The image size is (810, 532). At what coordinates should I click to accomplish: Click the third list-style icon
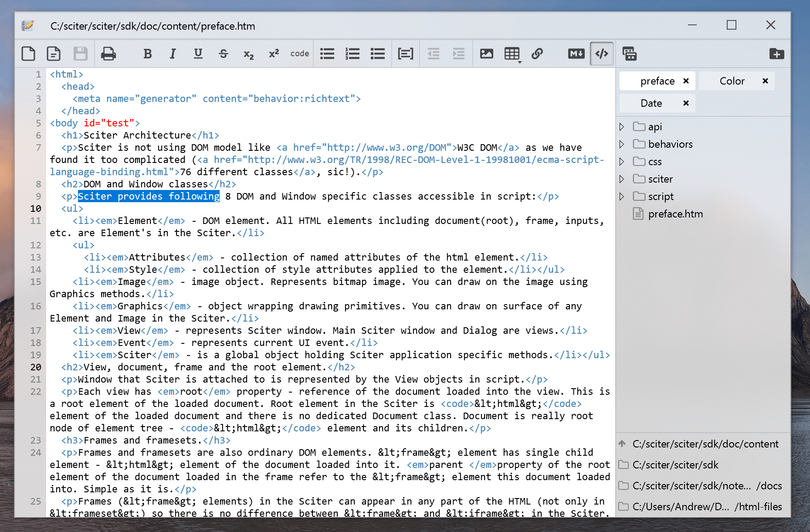tap(378, 54)
